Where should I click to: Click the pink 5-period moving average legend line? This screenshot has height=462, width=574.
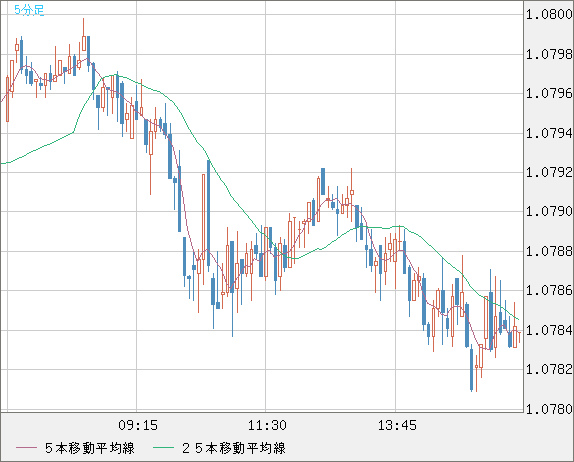click(x=26, y=448)
